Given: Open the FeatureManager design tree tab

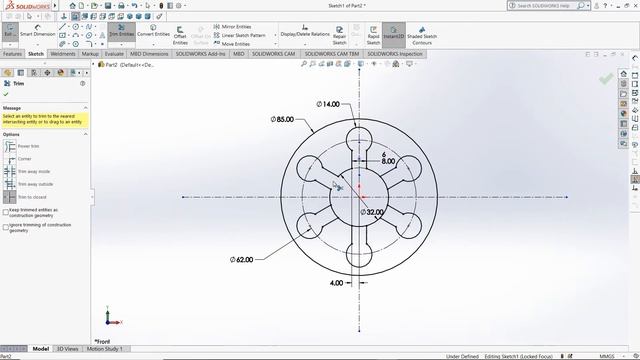Looking at the screenshot, I should point(7,73).
